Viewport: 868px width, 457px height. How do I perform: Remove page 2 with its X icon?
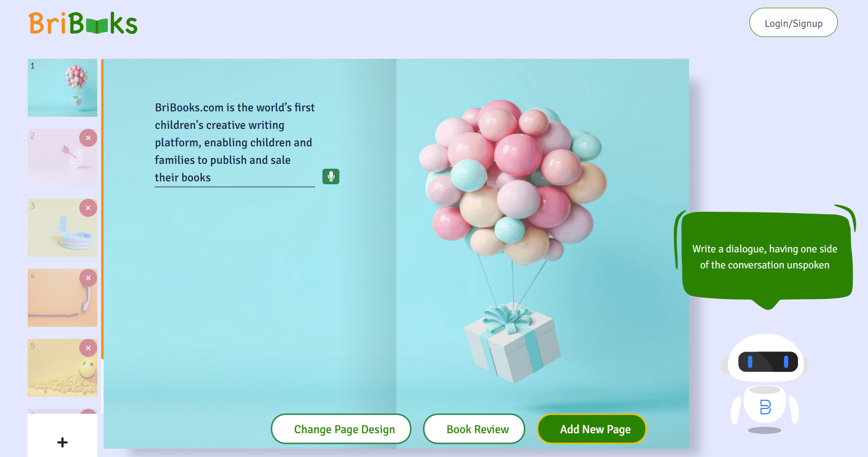[88, 138]
